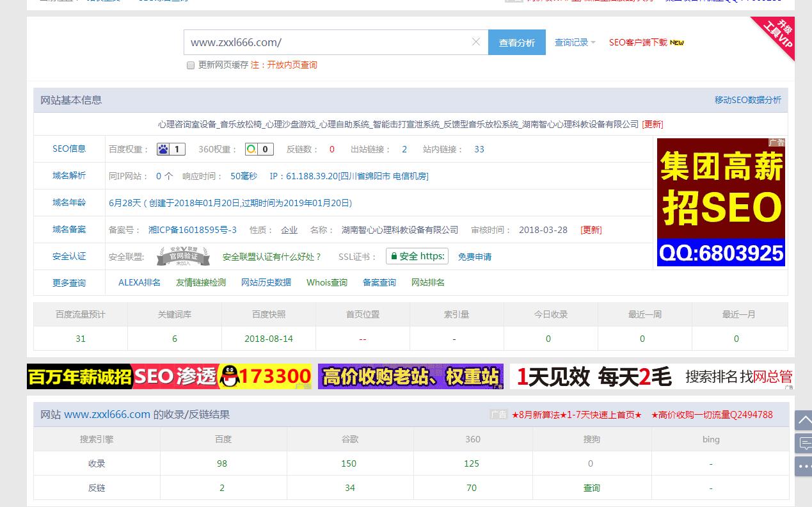The width and height of the screenshot is (812, 507).
Task: Click 360 反链 count 70
Action: [x=472, y=488]
